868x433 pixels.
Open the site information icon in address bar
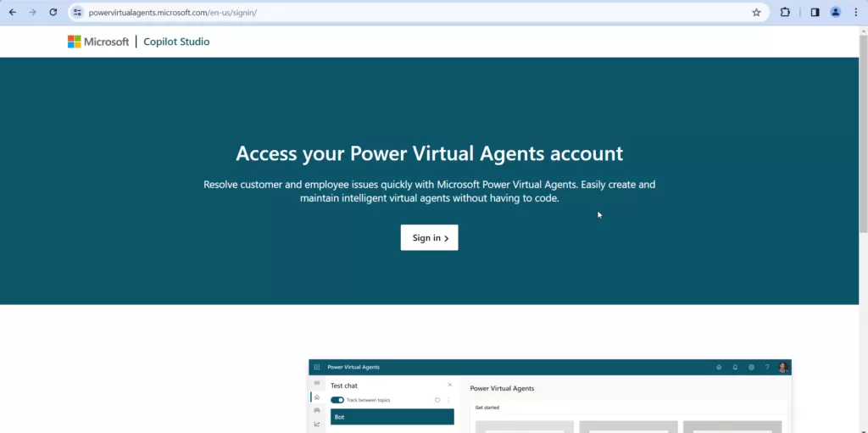coord(78,13)
